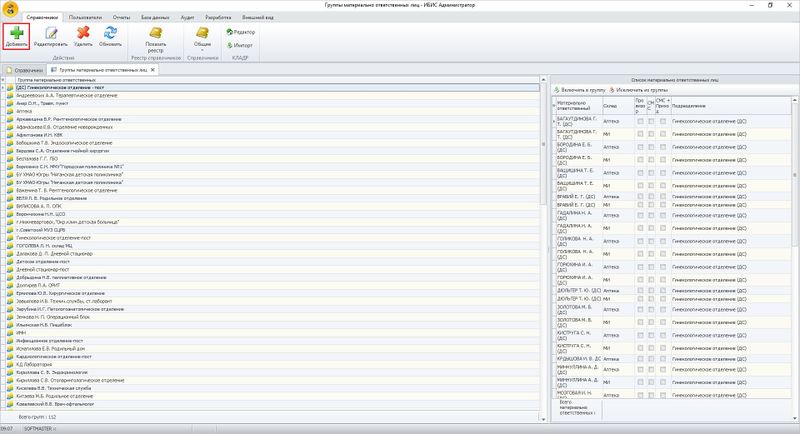Switch to the Пользователи ribbon tab
This screenshot has width=800, height=434.
coord(85,18)
